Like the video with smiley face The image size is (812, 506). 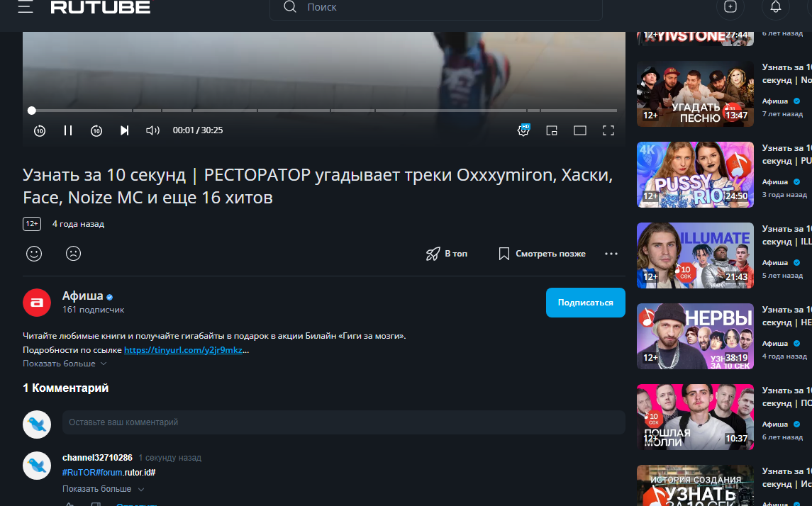point(34,254)
